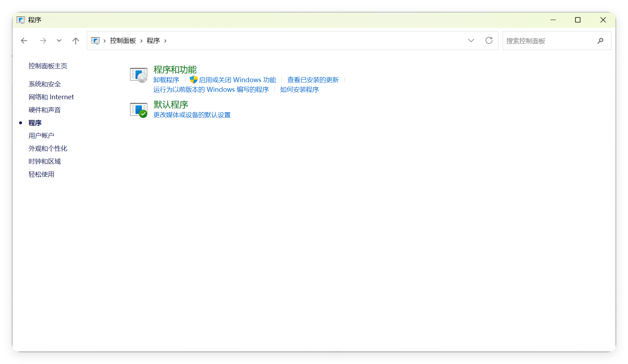Screen dimensions: 628x364
Task: Expand the chevron before 控制面板 in address bar
Action: [x=104, y=41]
